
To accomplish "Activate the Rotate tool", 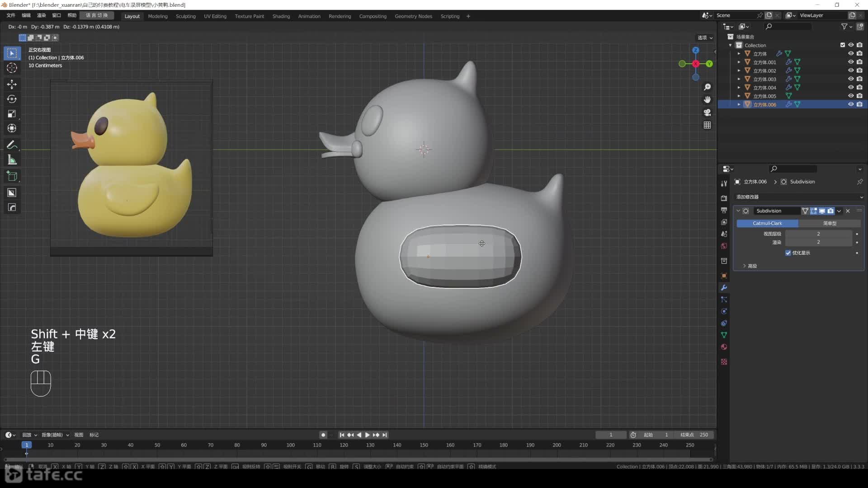I will coord(12,99).
